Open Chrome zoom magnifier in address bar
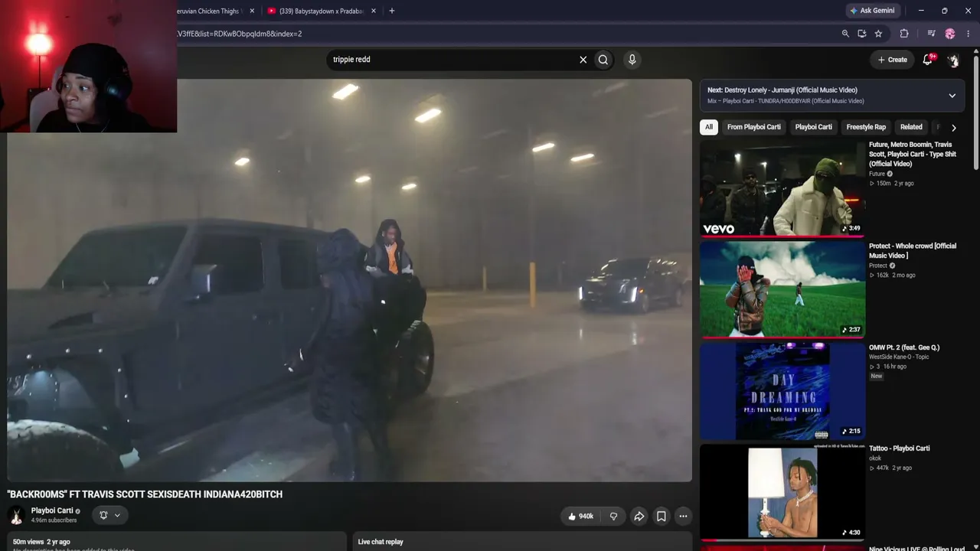Screen dimensions: 980x551 [x=845, y=34]
